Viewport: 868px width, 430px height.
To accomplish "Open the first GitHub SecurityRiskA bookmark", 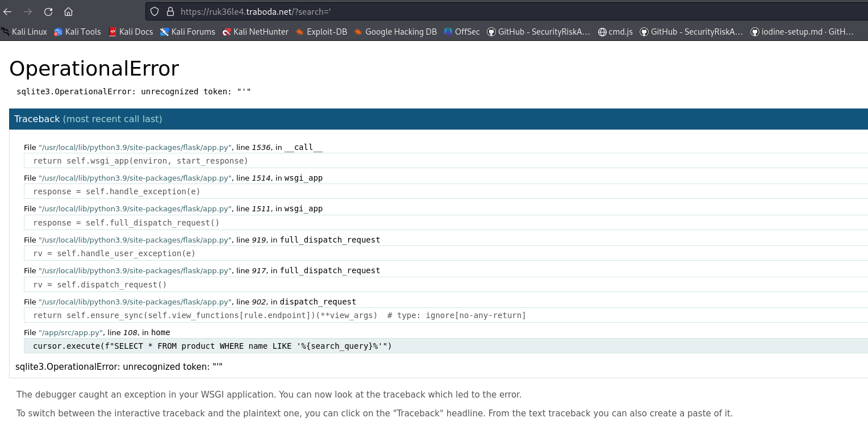I will click(x=539, y=32).
